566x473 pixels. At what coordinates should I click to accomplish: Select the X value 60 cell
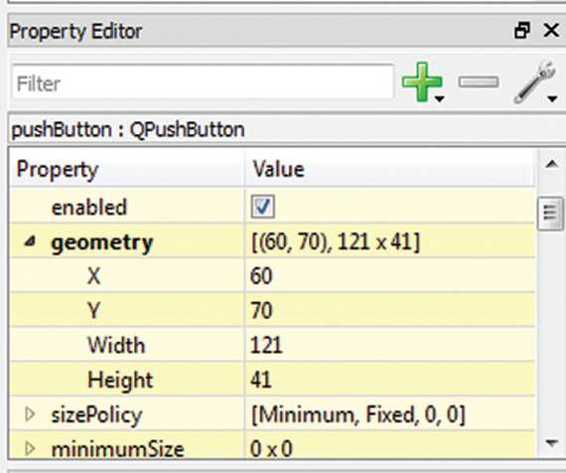pyautogui.click(x=390, y=275)
